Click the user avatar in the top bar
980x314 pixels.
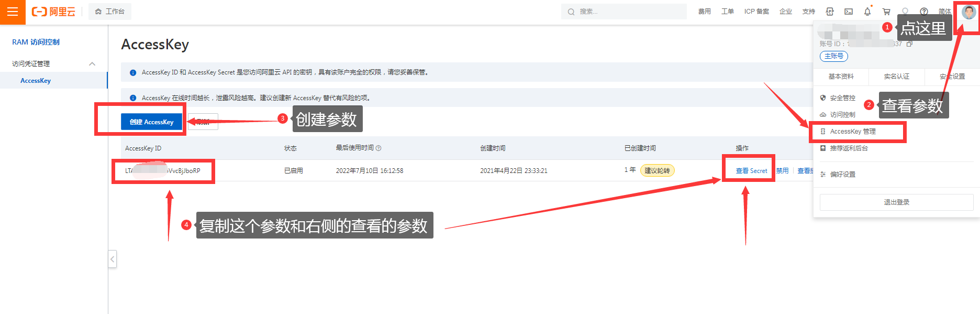tap(968, 12)
